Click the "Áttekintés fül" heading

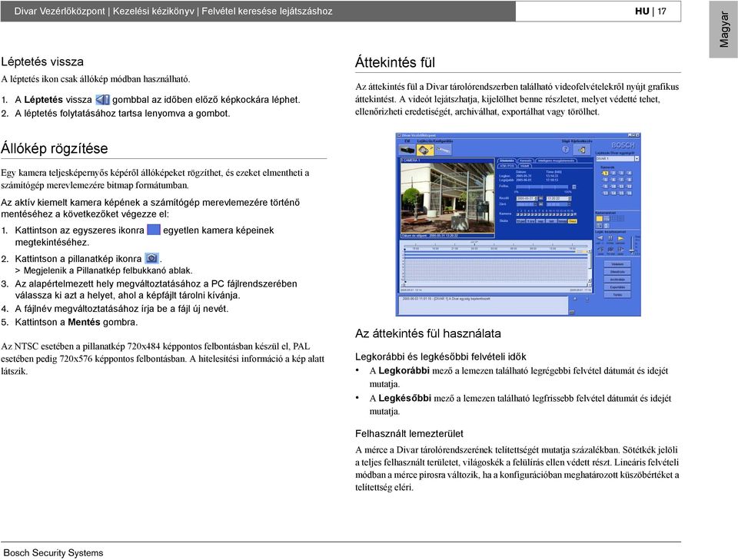[x=395, y=62]
